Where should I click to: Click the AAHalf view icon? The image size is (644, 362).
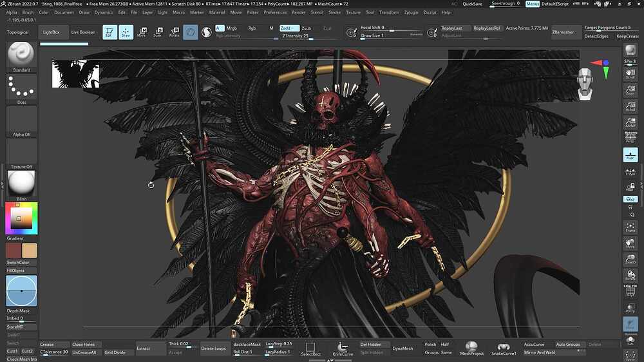pos(630,122)
